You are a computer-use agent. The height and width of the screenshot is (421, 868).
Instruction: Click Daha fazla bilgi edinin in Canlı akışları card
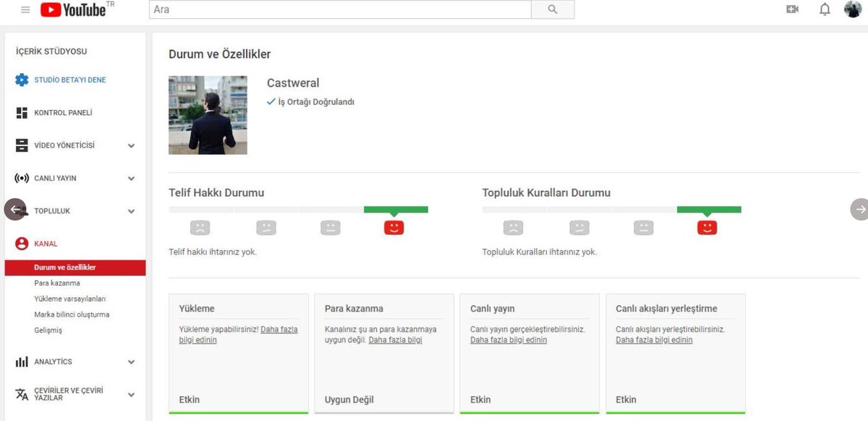click(x=654, y=340)
